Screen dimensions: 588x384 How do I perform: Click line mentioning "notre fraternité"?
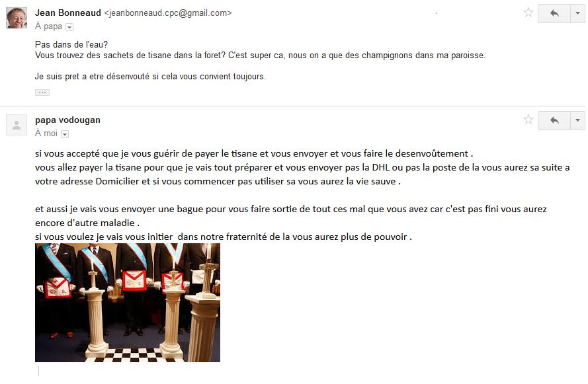pyautogui.click(x=223, y=237)
